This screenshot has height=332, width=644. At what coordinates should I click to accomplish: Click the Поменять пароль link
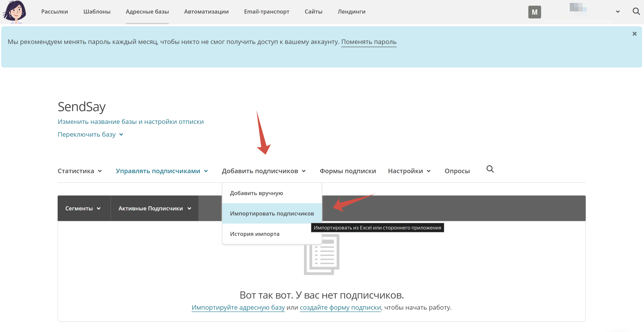[369, 42]
